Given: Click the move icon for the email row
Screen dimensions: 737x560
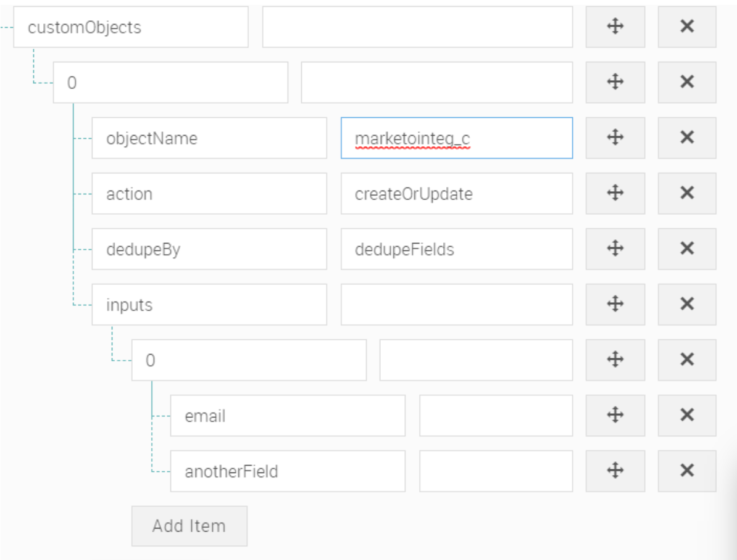Looking at the screenshot, I should 615,416.
